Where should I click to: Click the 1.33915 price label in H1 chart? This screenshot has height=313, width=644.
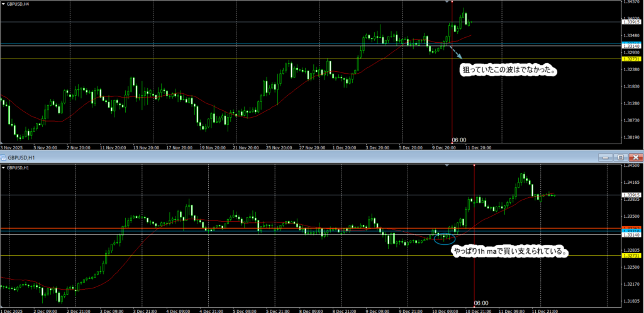point(631,195)
